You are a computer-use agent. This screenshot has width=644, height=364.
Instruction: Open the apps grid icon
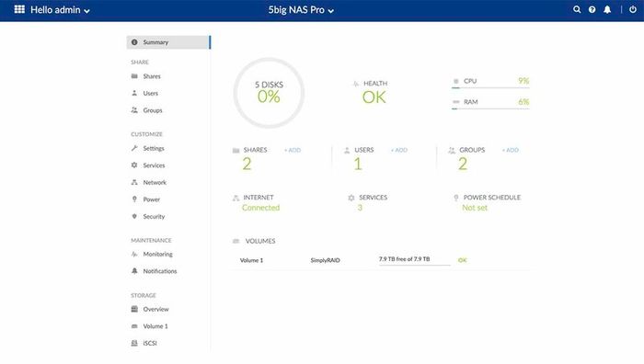(x=19, y=9)
